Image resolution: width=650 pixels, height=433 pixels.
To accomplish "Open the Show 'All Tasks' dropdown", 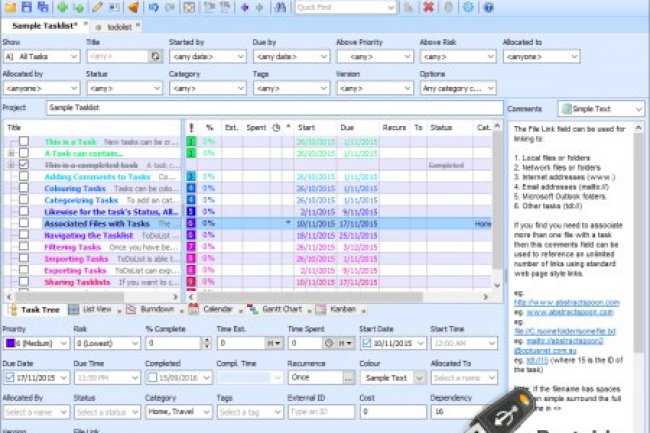I will pyautogui.click(x=41, y=57).
